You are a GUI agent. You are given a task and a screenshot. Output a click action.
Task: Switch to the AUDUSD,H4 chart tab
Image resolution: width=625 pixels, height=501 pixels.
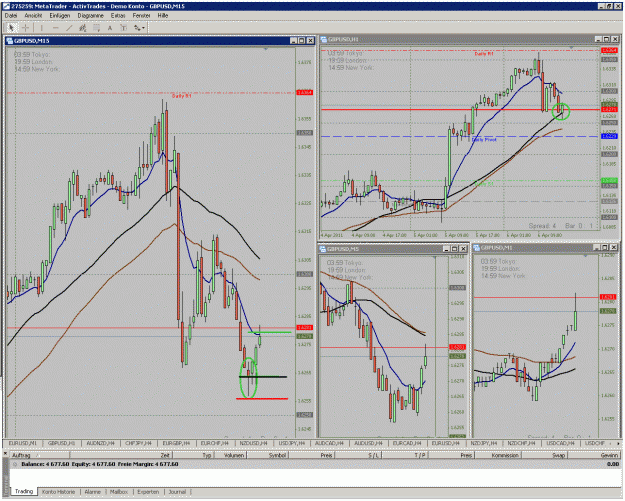[x=368, y=443]
